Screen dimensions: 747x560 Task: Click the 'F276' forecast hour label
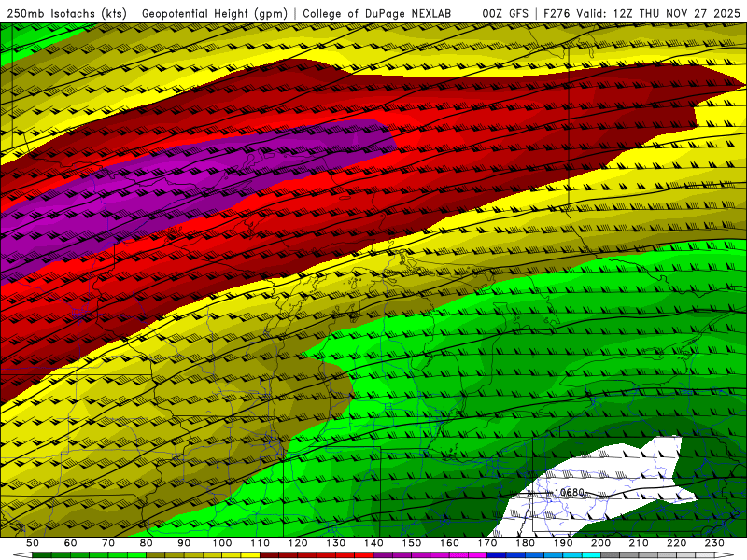pos(557,14)
